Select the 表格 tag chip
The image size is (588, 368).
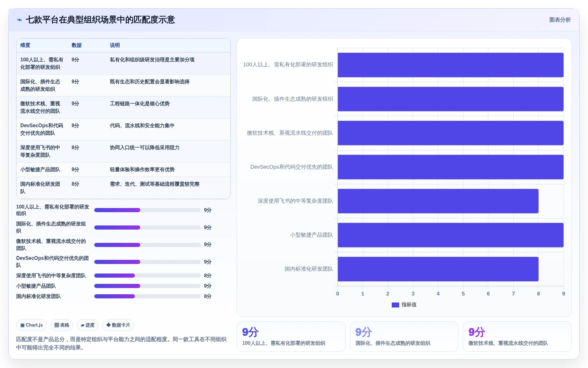click(x=62, y=325)
